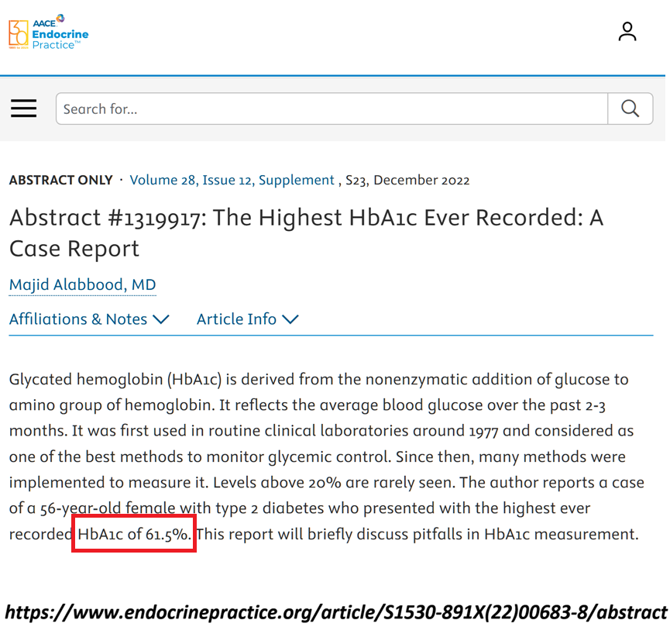Select the ABSTRACT ONLY label
Image resolution: width=670 pixels, height=644 pixels.
click(x=60, y=180)
